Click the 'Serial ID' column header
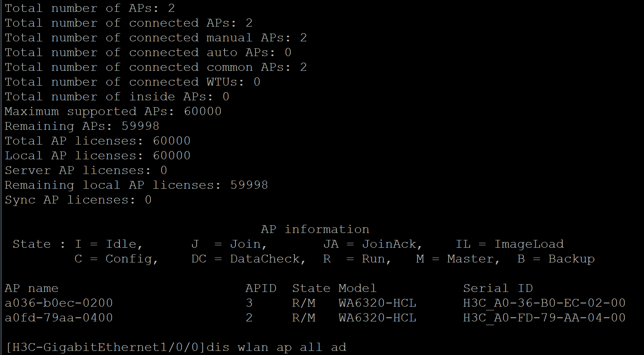 pos(498,288)
